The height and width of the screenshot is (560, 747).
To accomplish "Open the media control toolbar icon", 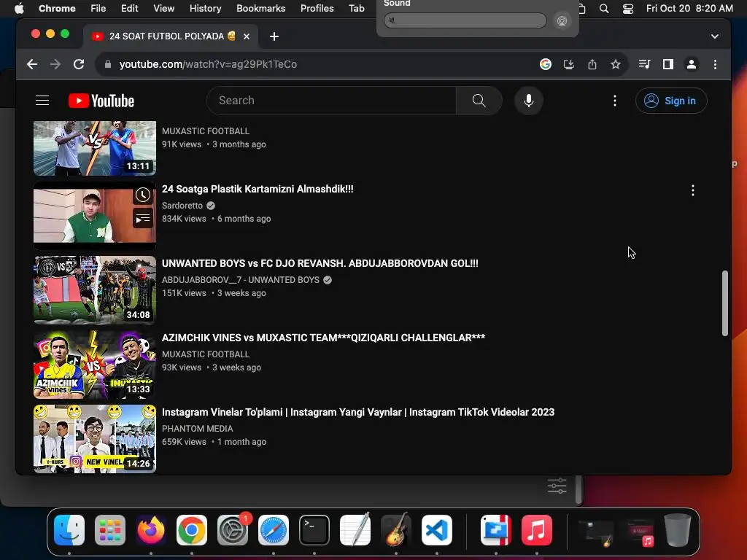I will coord(645,64).
